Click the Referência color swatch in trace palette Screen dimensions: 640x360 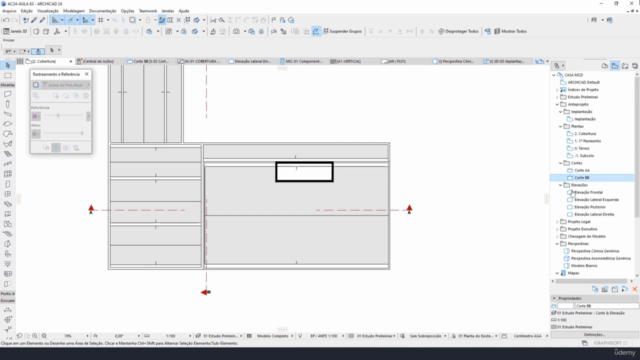(x=36, y=116)
